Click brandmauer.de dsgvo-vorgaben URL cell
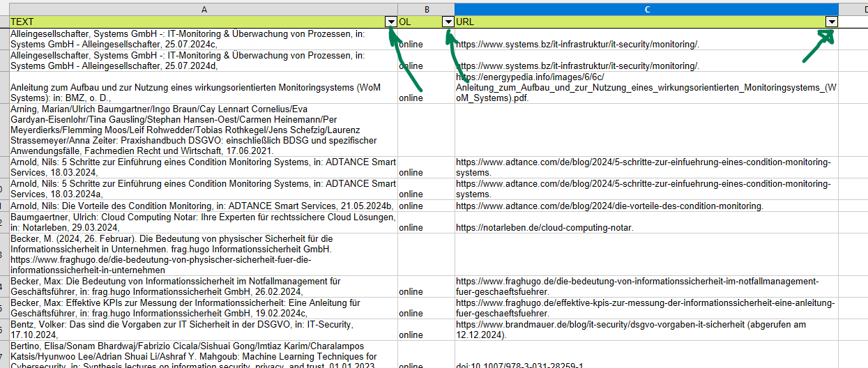868x368 pixels. [647, 330]
